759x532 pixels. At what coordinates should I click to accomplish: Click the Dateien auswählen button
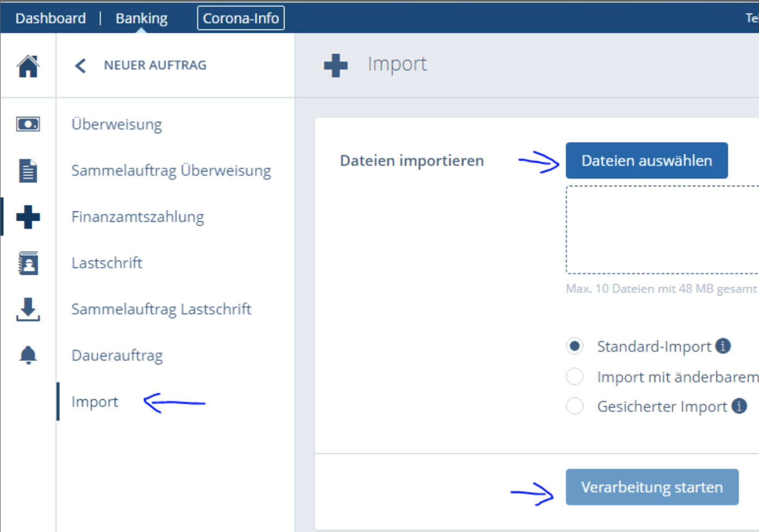[647, 160]
